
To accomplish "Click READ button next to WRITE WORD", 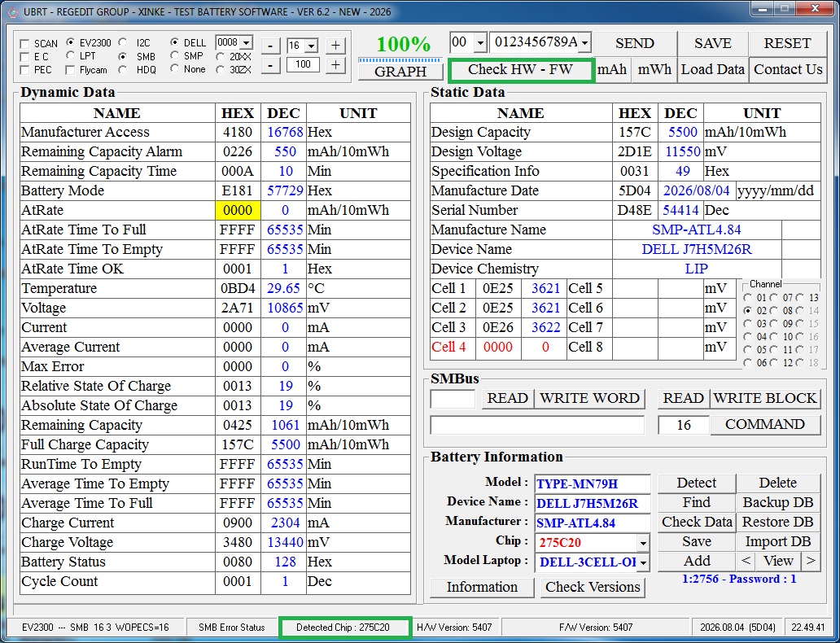I will tap(507, 399).
